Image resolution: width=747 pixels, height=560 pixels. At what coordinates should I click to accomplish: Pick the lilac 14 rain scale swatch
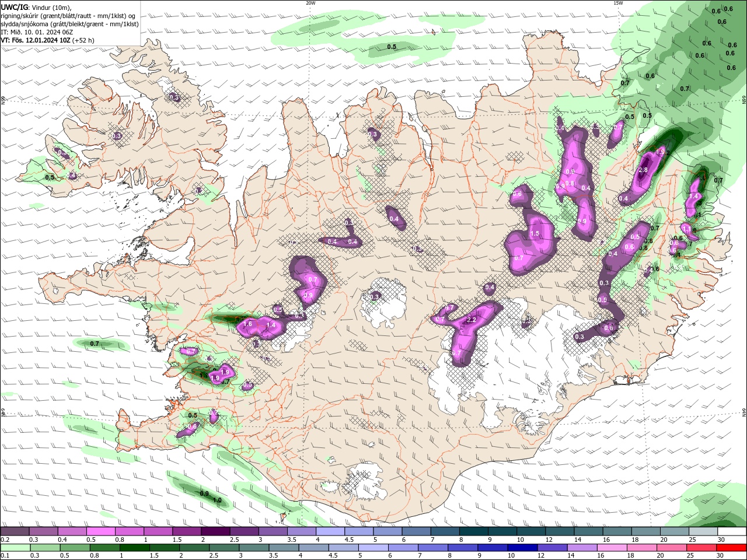[582, 548]
